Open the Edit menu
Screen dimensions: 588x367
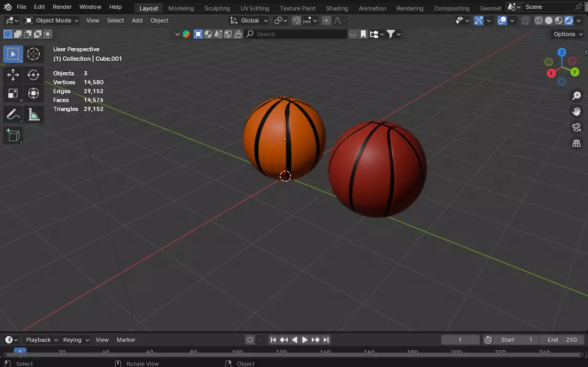[x=39, y=7]
